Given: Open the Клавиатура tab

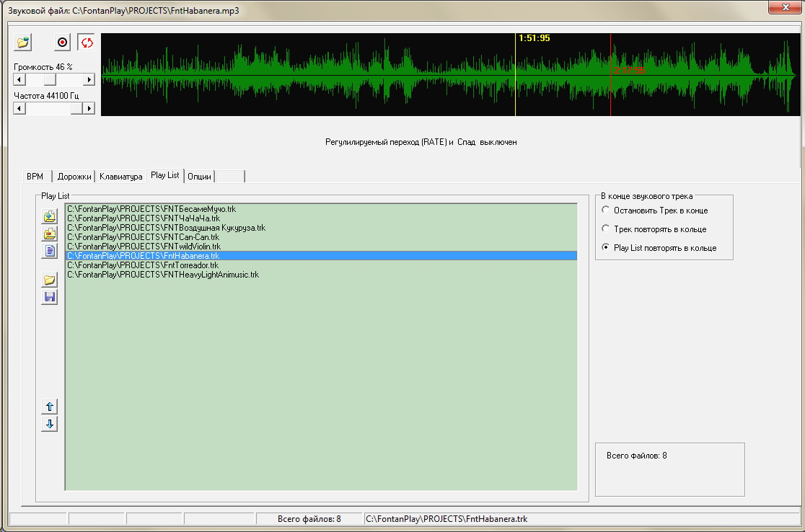Looking at the screenshot, I should pos(120,177).
